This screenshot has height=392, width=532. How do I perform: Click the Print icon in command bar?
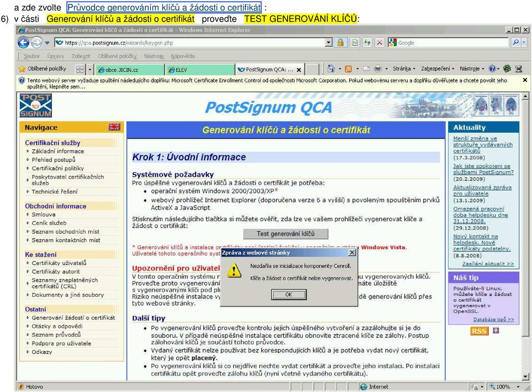pos(377,69)
